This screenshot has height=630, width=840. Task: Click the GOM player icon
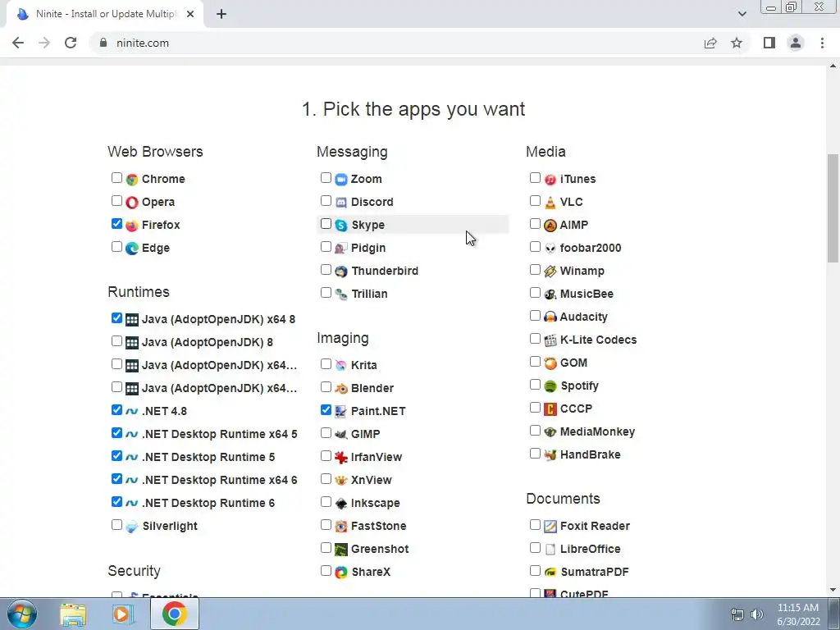point(550,363)
